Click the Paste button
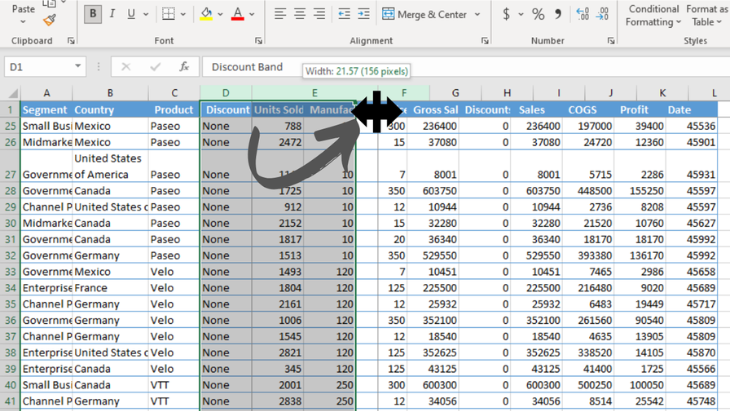Screen dimensions: 730x411 [23, 13]
